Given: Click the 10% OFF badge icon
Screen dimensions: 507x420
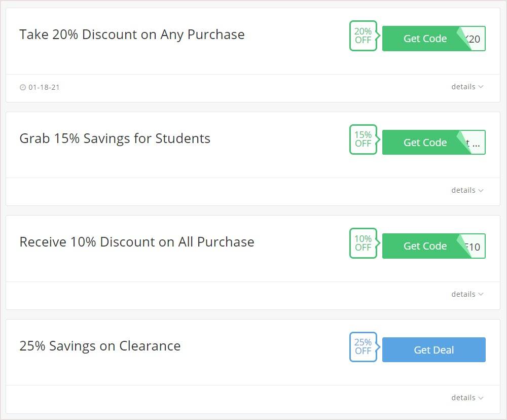Looking at the screenshot, I should 364,243.
